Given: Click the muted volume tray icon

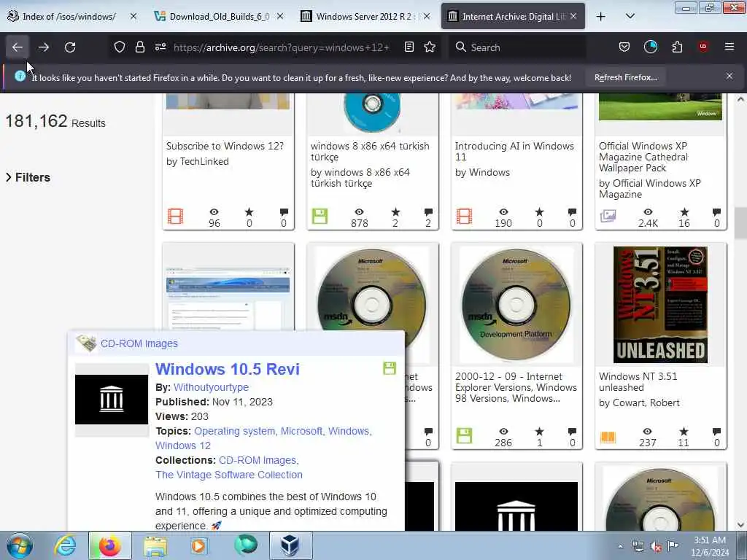Looking at the screenshot, I should [x=656, y=547].
